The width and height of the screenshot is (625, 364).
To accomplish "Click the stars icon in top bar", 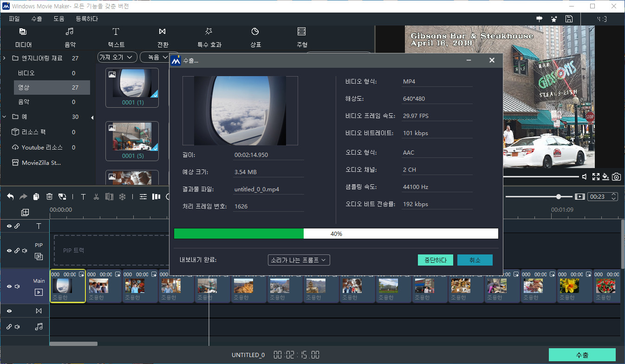I will point(554,19).
